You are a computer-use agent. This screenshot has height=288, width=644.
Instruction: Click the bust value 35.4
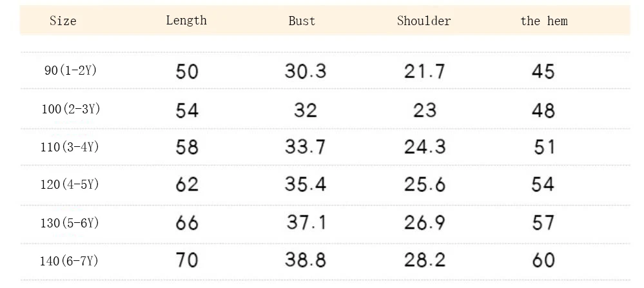point(306,185)
